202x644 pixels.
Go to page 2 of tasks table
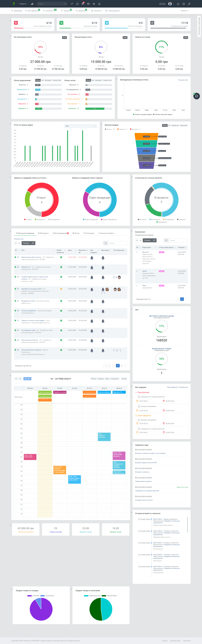(121, 366)
